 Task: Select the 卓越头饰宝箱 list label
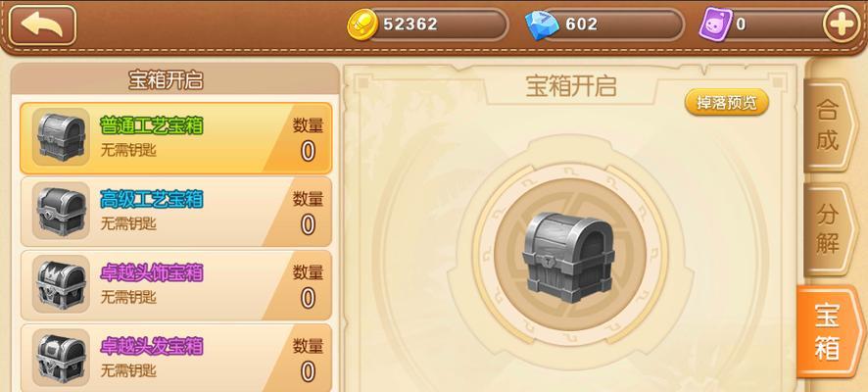click(152, 272)
